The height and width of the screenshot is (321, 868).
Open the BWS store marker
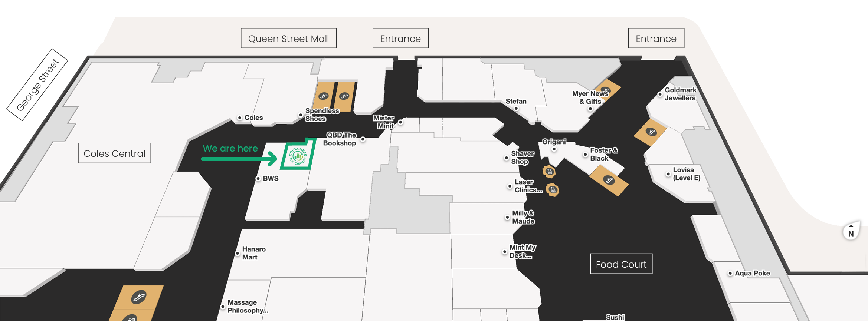click(258, 179)
